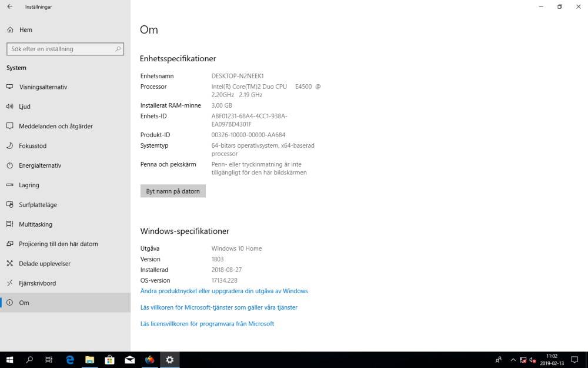Open 'Läs licensvillkoren för programvara' link
Image resolution: width=588 pixels, height=368 pixels.
207,324
